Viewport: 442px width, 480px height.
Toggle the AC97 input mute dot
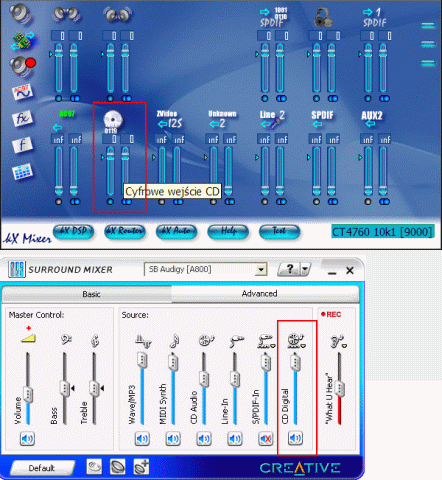point(59,201)
